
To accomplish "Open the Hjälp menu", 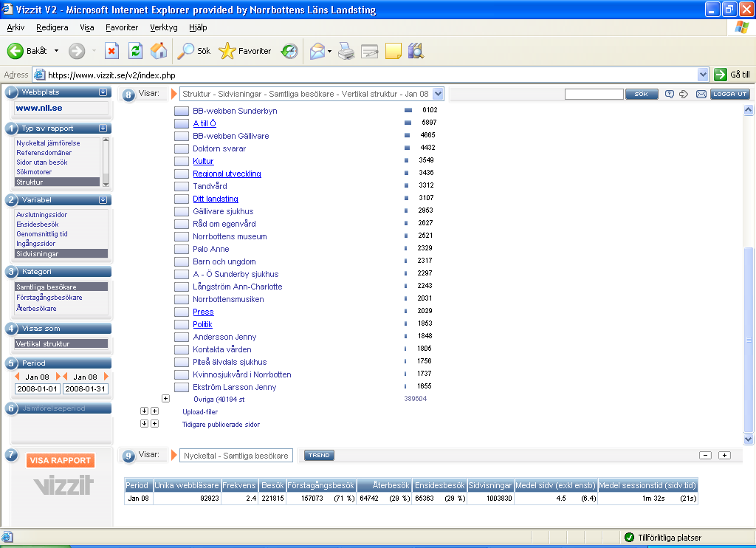I will [x=198, y=27].
